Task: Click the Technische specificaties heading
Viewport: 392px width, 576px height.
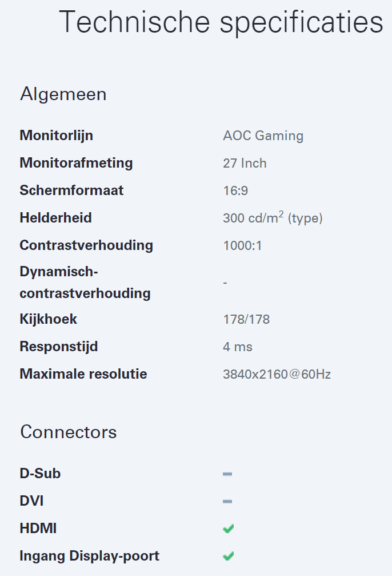Action: (x=221, y=22)
